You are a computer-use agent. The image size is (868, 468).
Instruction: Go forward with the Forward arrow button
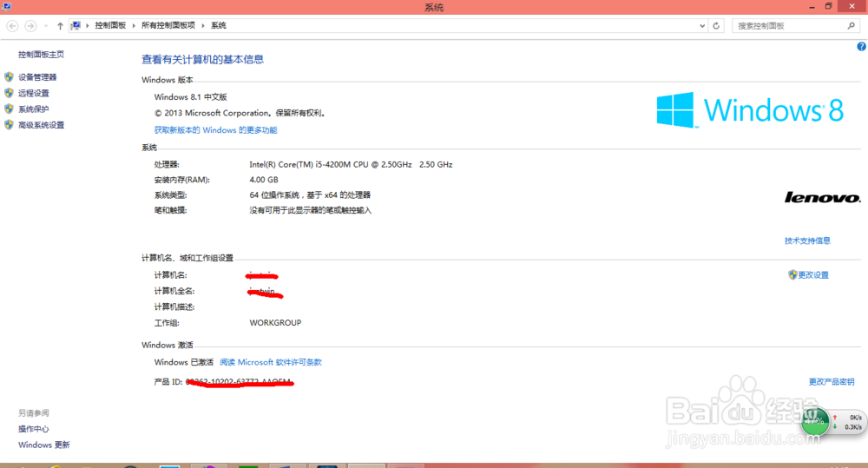[x=31, y=25]
